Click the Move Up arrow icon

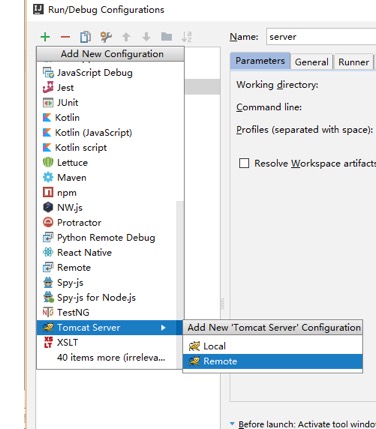click(x=126, y=37)
